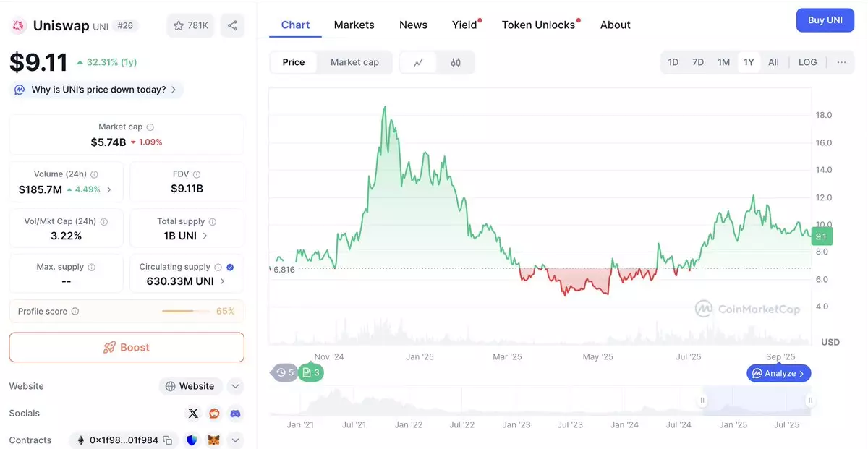Open Reddit social link icon
This screenshot has width=868, height=449.
[x=214, y=414]
